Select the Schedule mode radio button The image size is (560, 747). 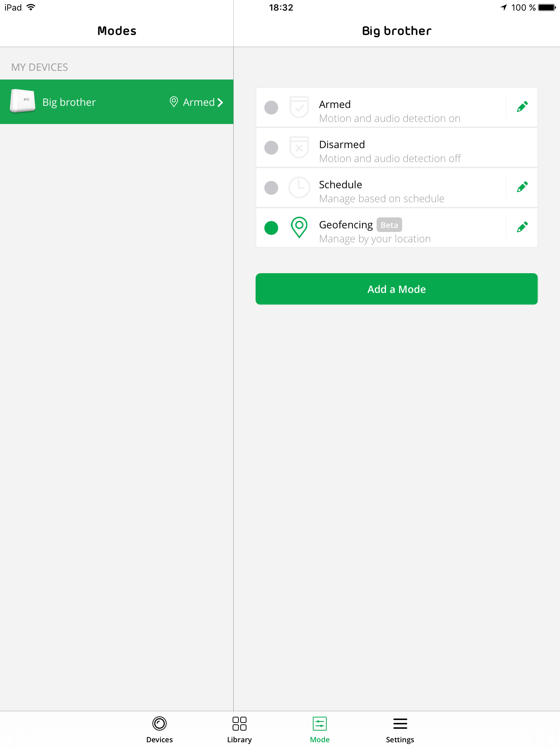coord(271,188)
